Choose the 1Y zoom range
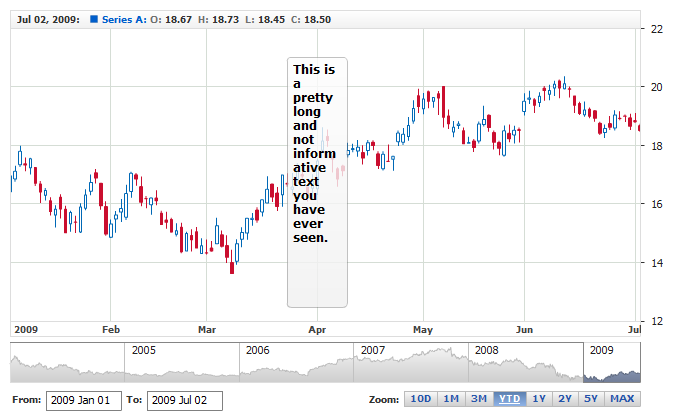Screen dimensions: 700x420 [x=539, y=399]
